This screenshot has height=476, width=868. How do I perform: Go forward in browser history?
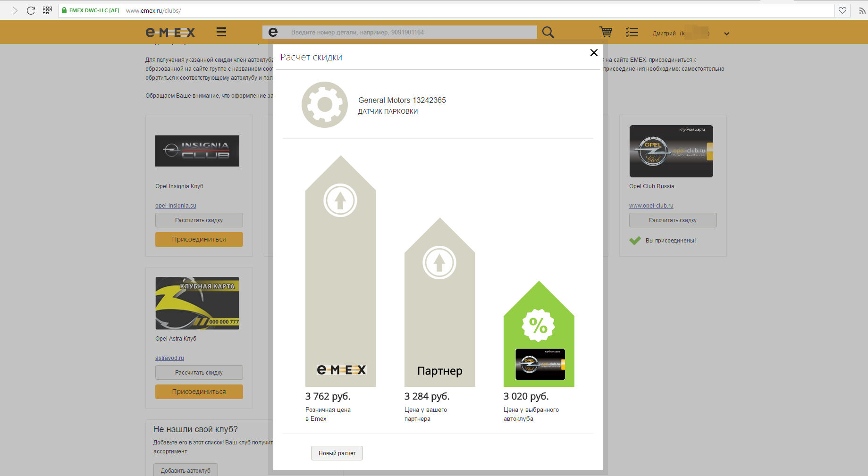15,10
